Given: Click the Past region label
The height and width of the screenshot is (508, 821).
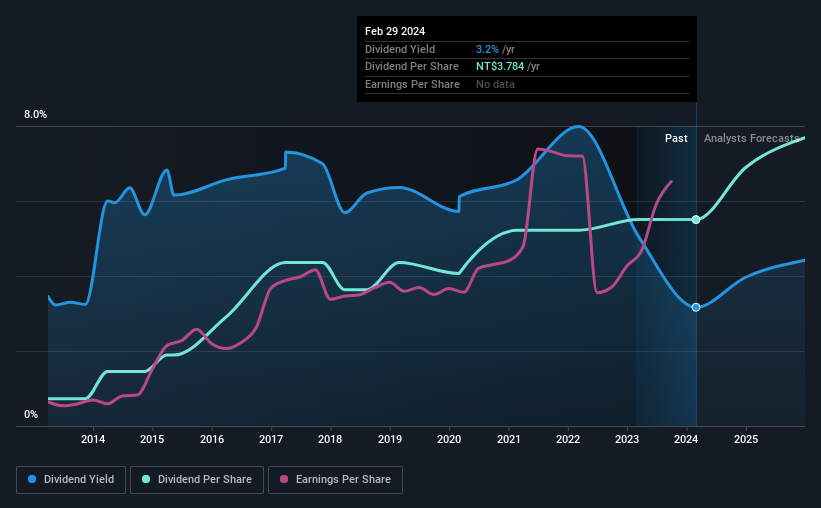Looking at the screenshot, I should [676, 138].
